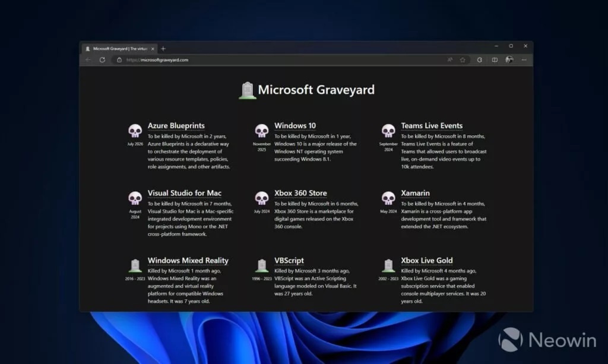
Task: Click the July 2026 date label
Action: pyautogui.click(x=135, y=144)
